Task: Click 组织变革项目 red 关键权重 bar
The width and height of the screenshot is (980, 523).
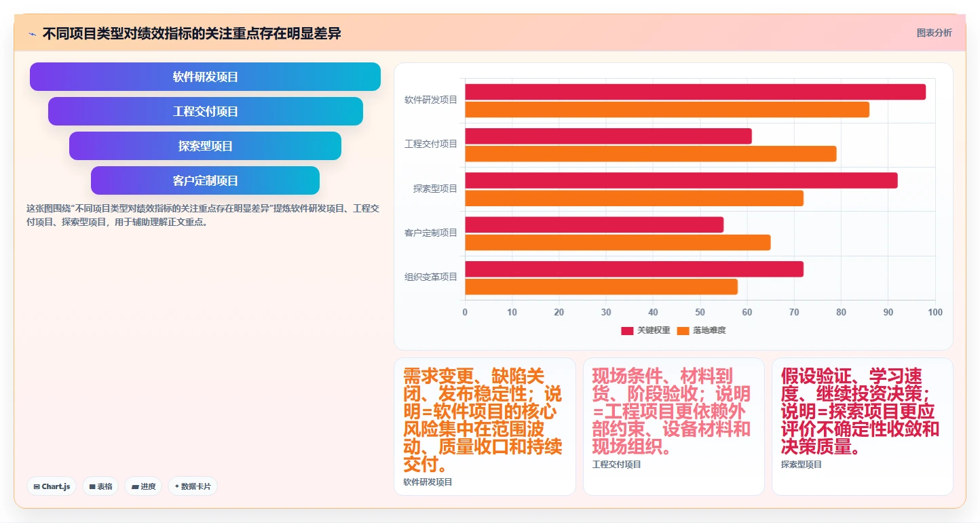Action: (634, 269)
